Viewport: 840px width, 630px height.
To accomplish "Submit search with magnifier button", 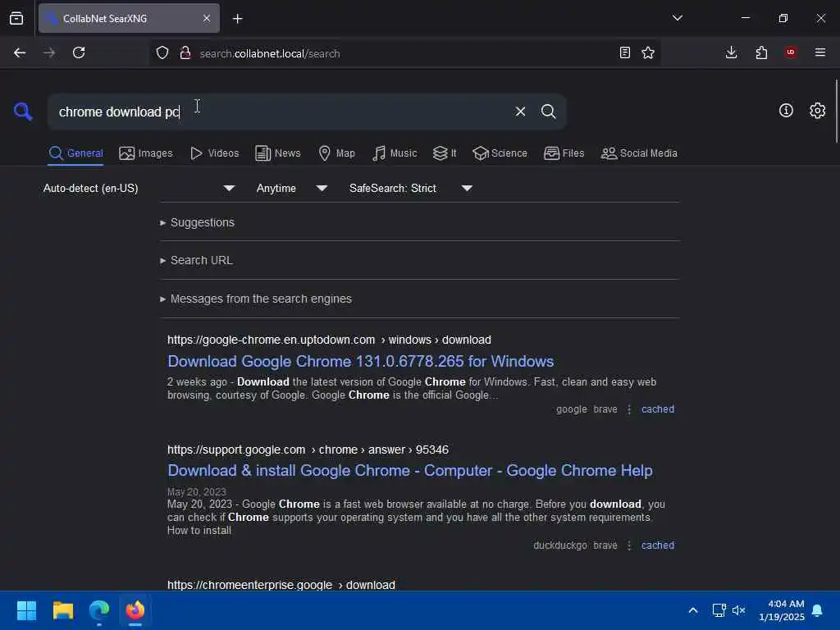I will tap(548, 112).
